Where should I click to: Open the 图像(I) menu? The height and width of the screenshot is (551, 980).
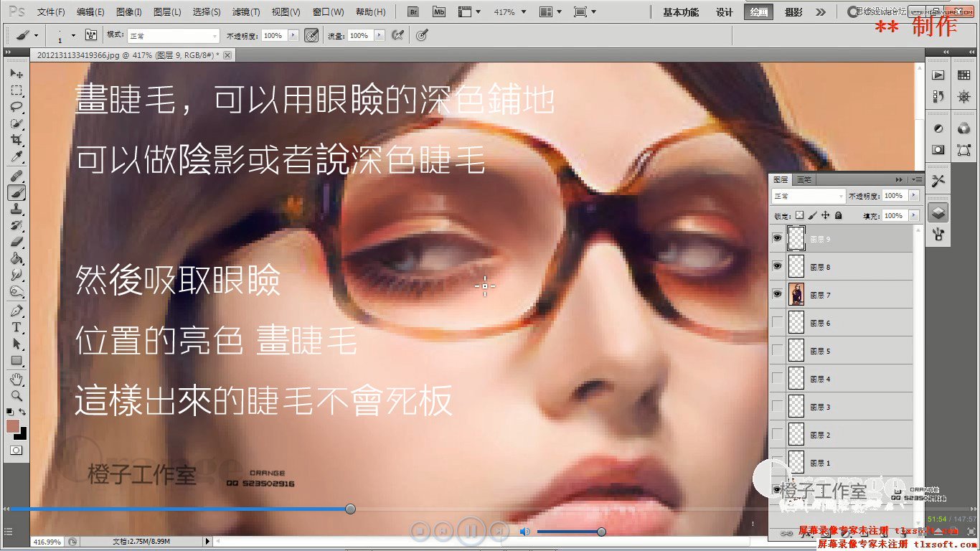tap(129, 12)
